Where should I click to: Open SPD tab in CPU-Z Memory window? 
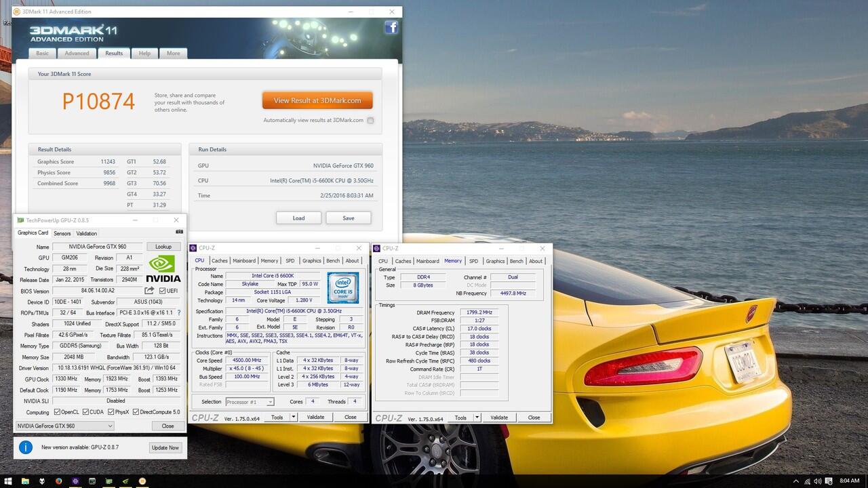473,261
